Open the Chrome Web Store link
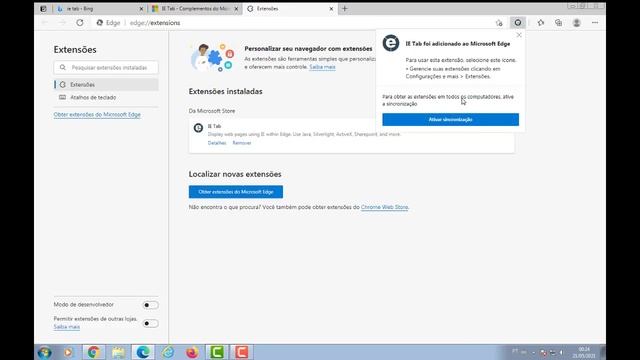The width and height of the screenshot is (640, 360). click(384, 207)
